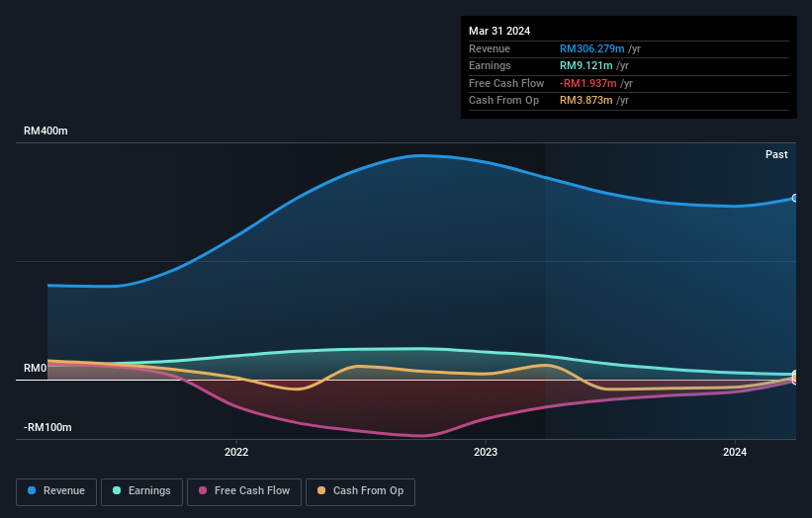This screenshot has width=812, height=518.
Task: Select the 2024 x-axis label
Action: (734, 452)
